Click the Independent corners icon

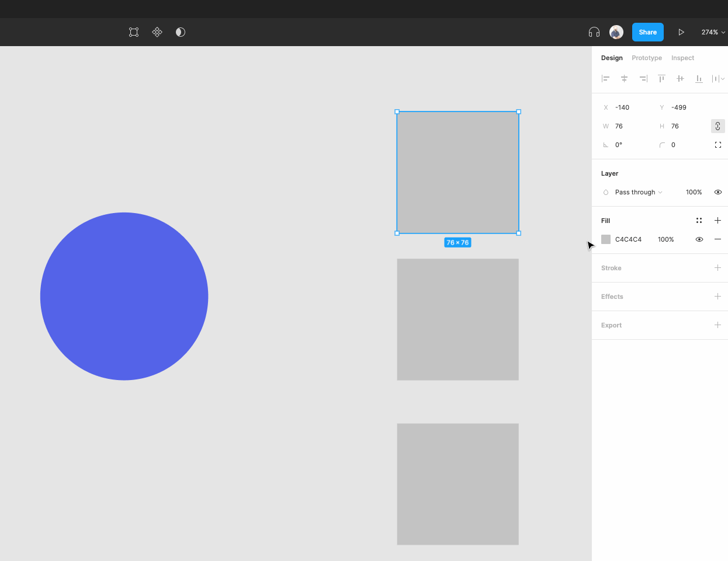coord(718,145)
